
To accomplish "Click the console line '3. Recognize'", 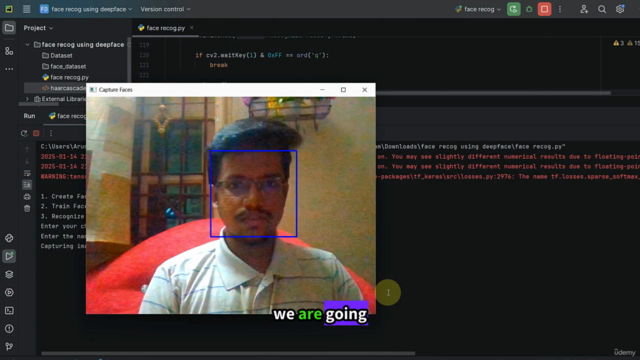I will (62, 216).
